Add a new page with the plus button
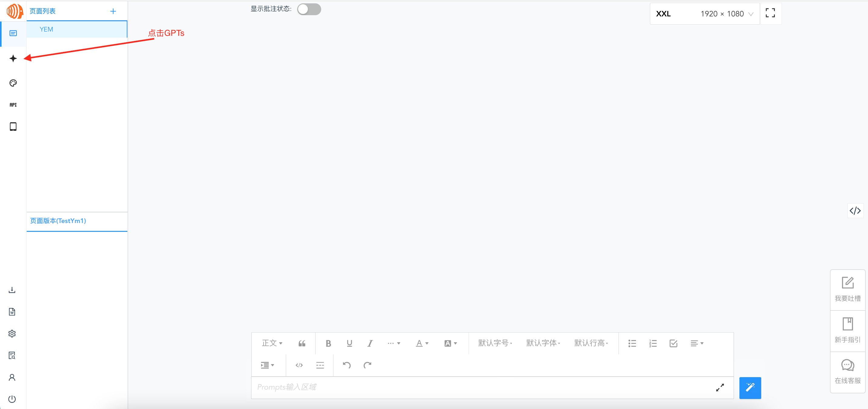 pos(113,11)
